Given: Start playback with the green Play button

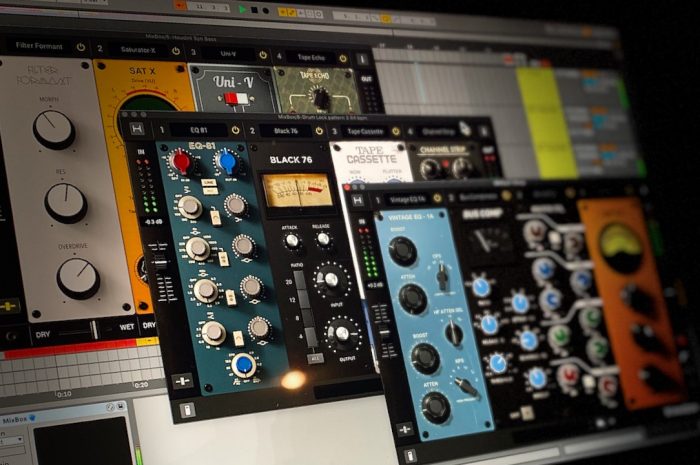Looking at the screenshot, I should coord(242,9).
